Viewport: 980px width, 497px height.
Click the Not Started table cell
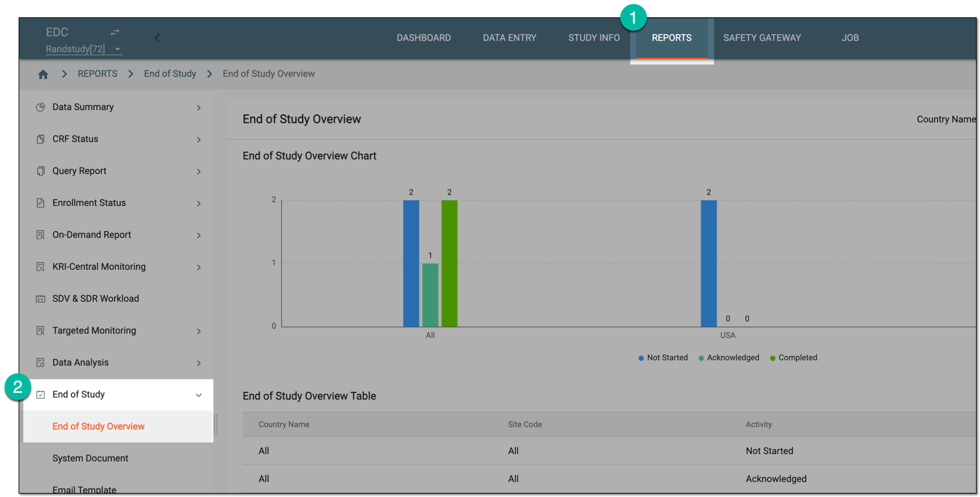coord(769,451)
